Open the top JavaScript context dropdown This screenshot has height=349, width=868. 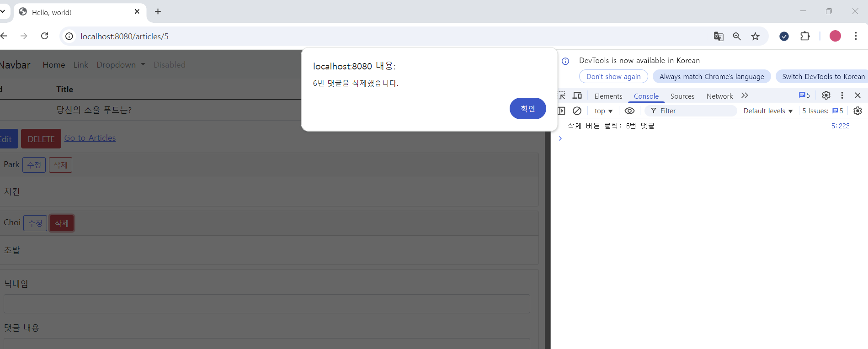[x=603, y=111]
